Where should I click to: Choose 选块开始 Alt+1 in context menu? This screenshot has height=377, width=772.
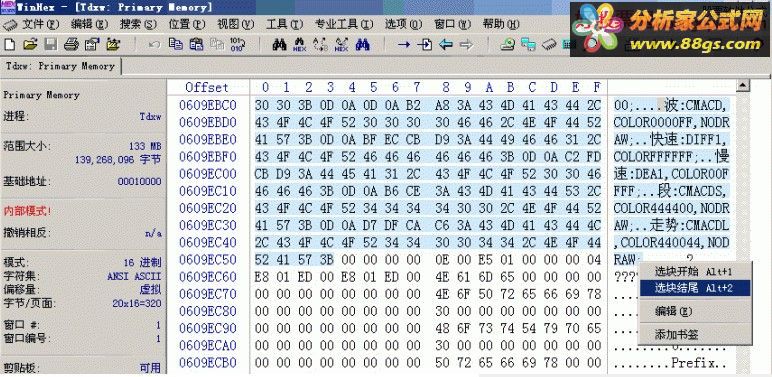(695, 271)
